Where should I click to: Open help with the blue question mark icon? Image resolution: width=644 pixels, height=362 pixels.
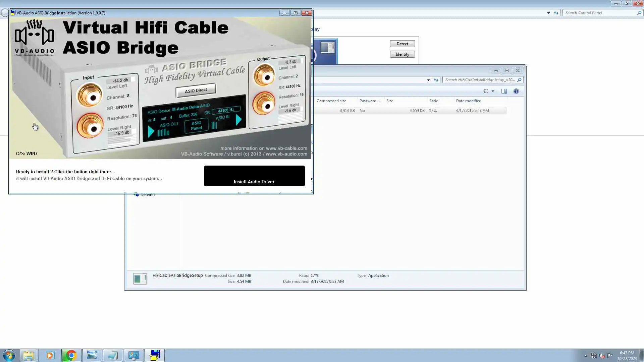tap(516, 91)
